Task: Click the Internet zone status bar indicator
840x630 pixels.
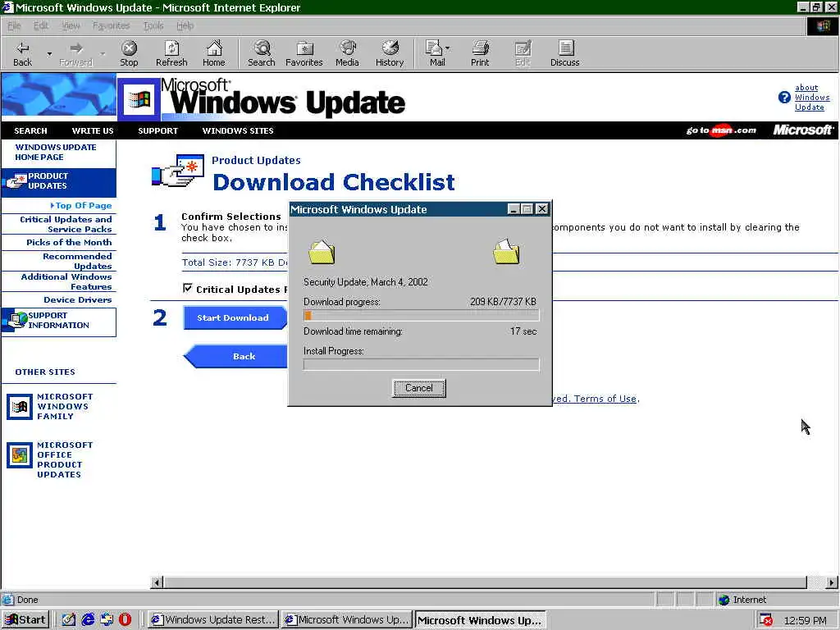Action: (742, 600)
